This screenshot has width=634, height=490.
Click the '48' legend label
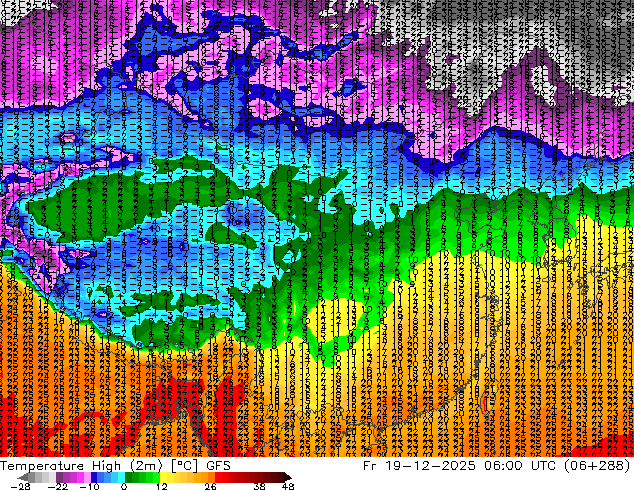coord(288,486)
